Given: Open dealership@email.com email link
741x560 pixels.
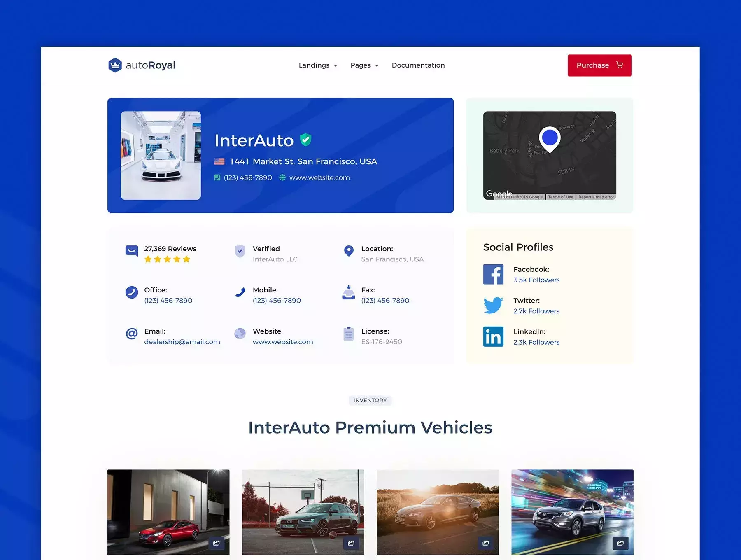Looking at the screenshot, I should tap(182, 342).
